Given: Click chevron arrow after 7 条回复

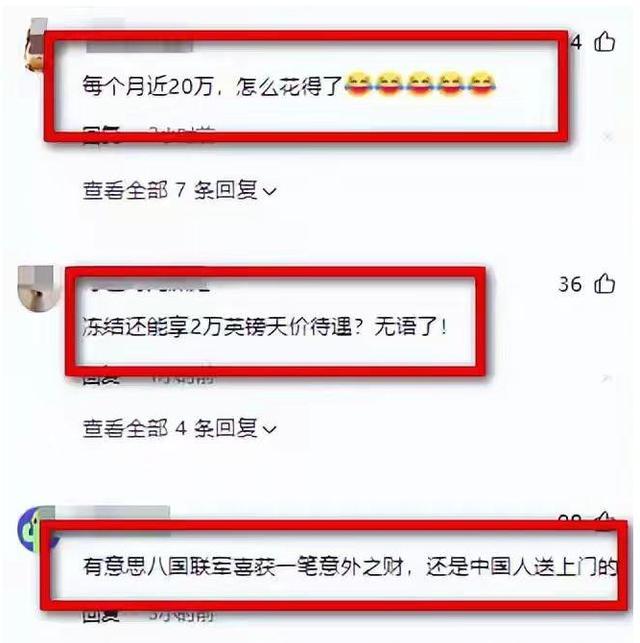Looking at the screenshot, I should coord(269,192).
